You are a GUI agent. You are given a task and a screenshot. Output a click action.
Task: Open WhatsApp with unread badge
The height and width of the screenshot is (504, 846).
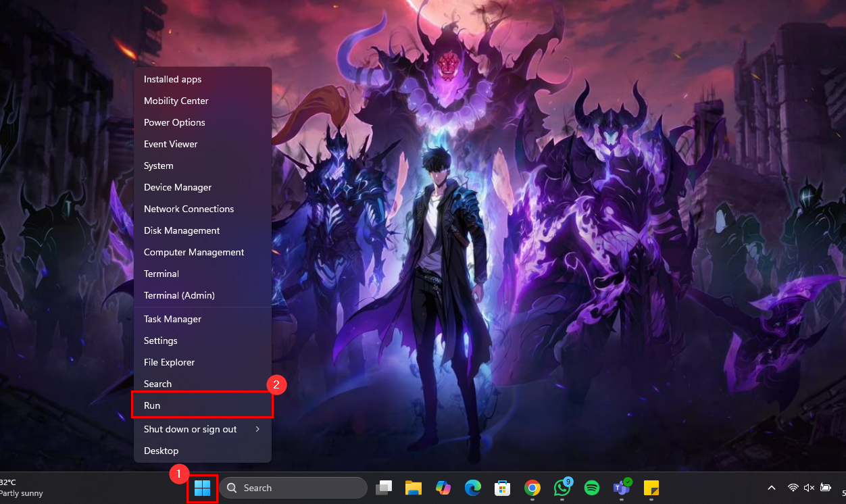click(562, 488)
